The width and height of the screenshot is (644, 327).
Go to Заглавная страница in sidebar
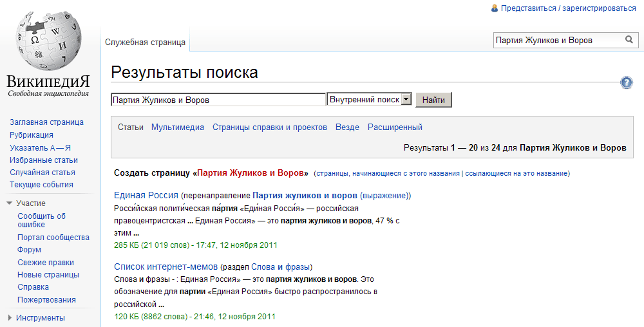coord(46,122)
